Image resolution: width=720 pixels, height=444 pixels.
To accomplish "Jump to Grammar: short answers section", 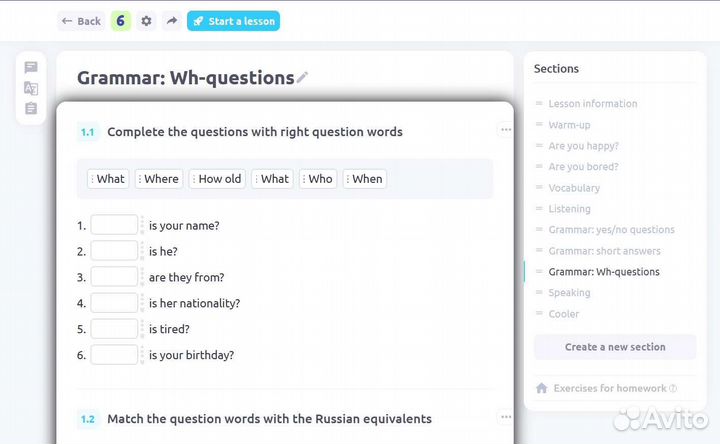I will [604, 251].
